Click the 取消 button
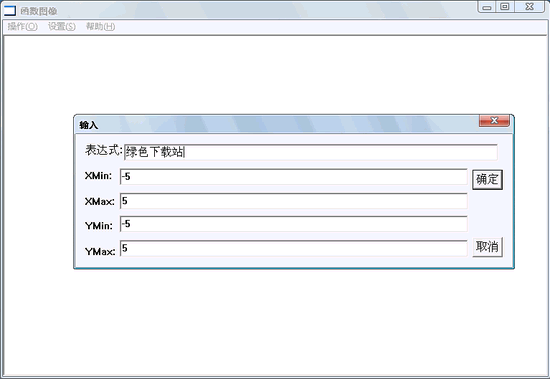This screenshot has height=379, width=550. [x=487, y=247]
